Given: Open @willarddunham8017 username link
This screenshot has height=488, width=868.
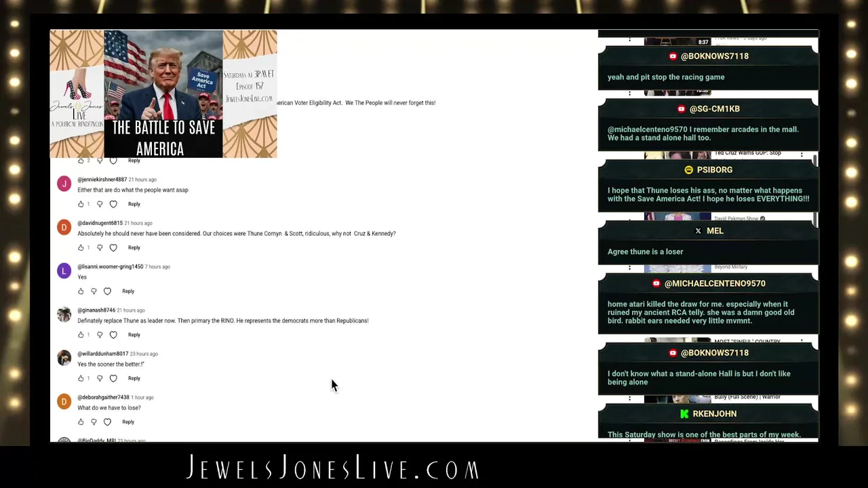Looking at the screenshot, I should (x=102, y=354).
